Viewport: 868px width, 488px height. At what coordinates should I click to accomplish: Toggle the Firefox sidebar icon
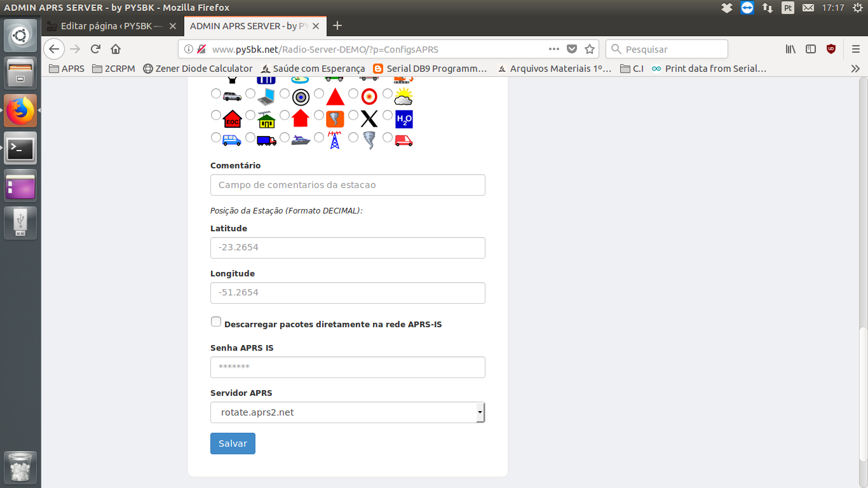point(811,49)
